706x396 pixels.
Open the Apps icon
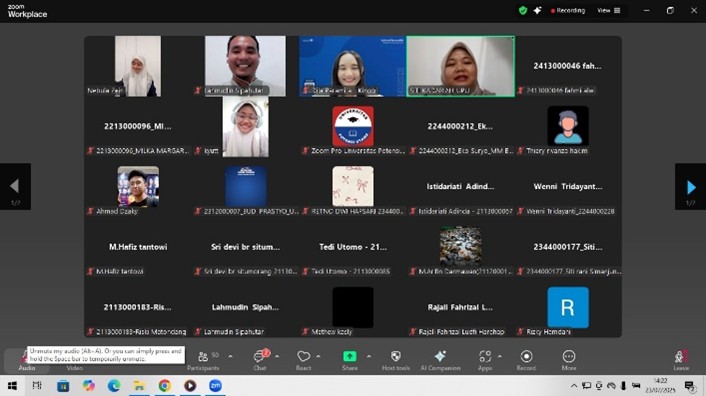pyautogui.click(x=485, y=360)
